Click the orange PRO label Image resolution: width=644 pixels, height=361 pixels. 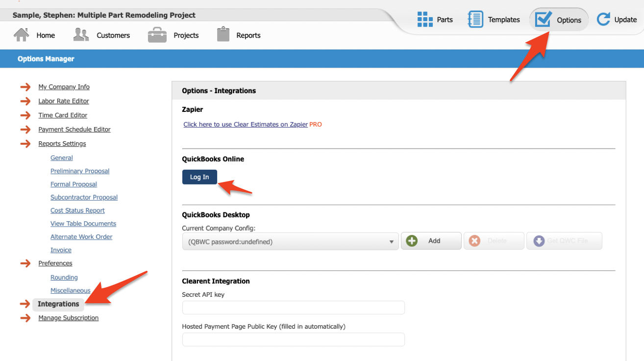coord(316,125)
